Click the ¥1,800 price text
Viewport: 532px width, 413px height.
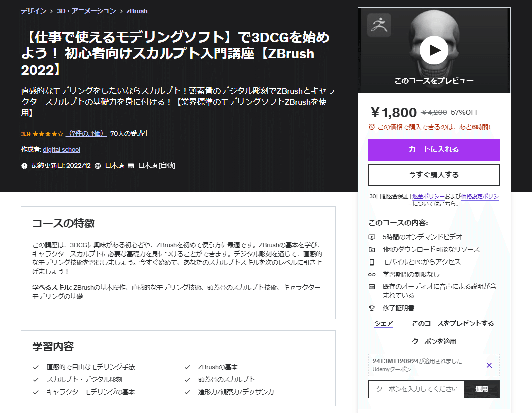[x=394, y=112]
